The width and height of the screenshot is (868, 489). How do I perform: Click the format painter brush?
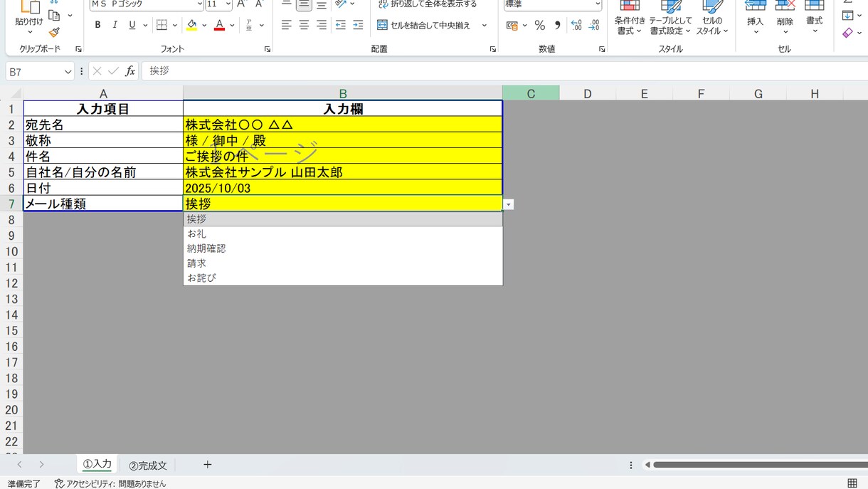(55, 33)
